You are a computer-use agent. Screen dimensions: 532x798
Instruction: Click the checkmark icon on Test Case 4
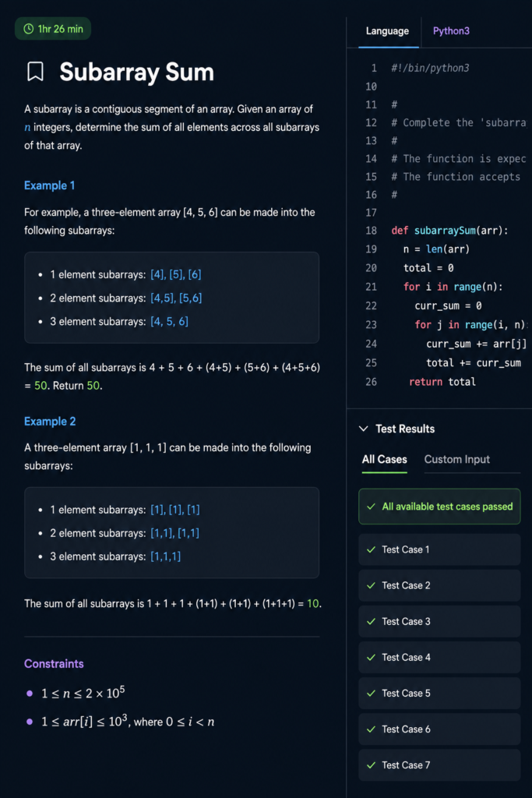pyautogui.click(x=372, y=658)
